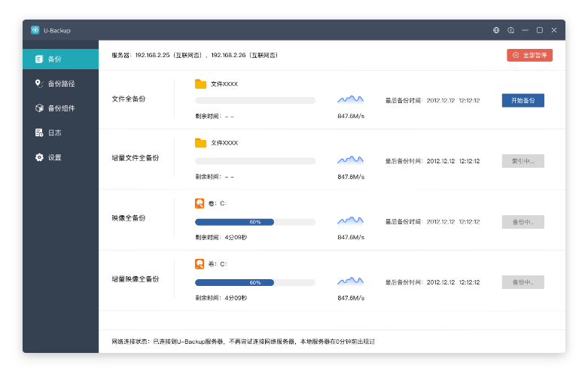The width and height of the screenshot is (588, 380).
Task: Maximize the U-Backup window
Action: click(x=540, y=30)
